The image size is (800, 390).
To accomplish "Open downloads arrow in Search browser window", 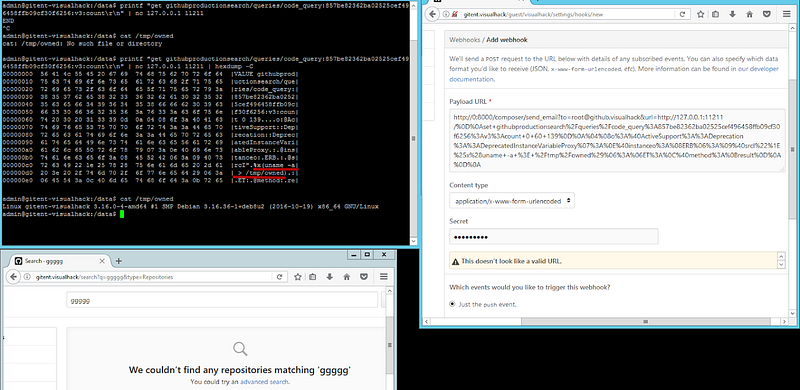I will coord(330,277).
